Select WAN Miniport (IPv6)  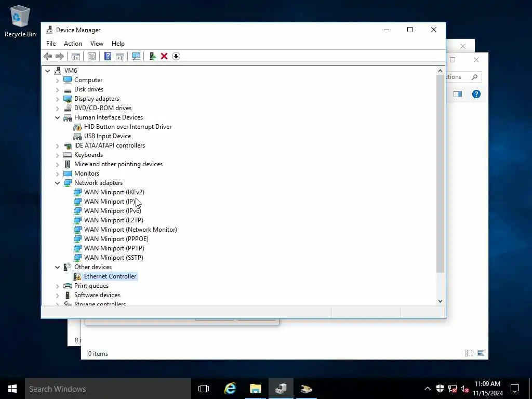(112, 211)
